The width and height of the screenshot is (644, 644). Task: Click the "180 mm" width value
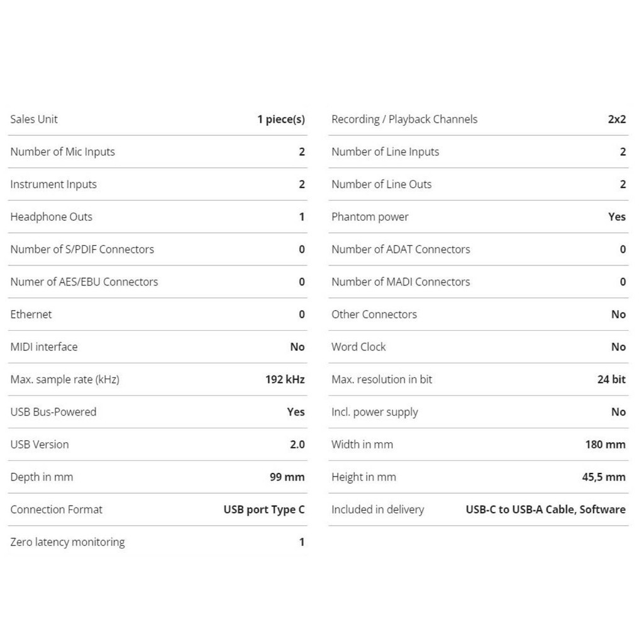(x=605, y=445)
